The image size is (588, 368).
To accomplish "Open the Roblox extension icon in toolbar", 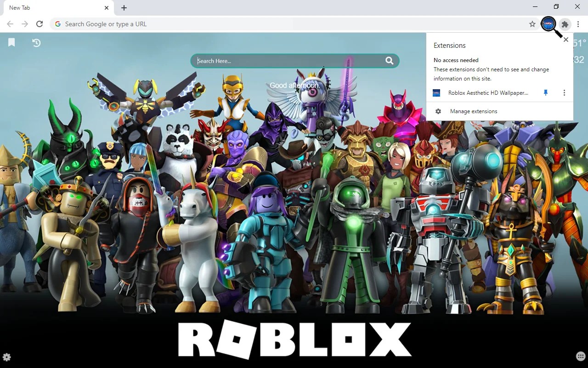I will (548, 24).
